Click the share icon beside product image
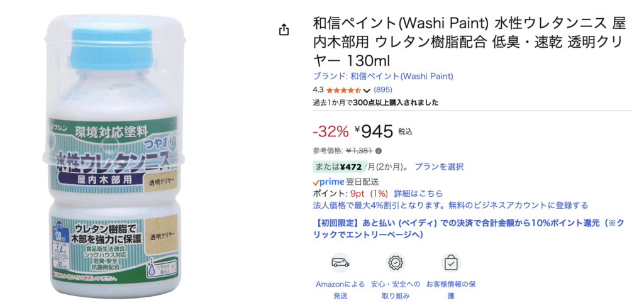The width and height of the screenshot is (644, 303). pyautogui.click(x=284, y=30)
